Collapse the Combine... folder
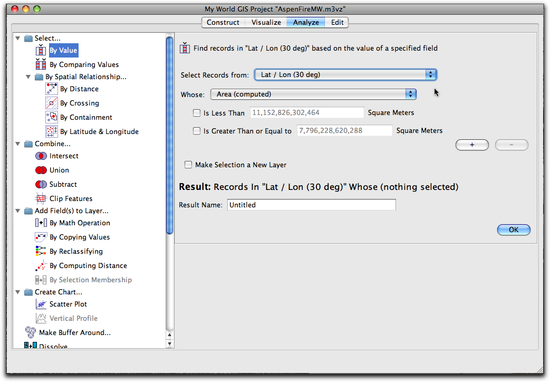 pos(18,143)
